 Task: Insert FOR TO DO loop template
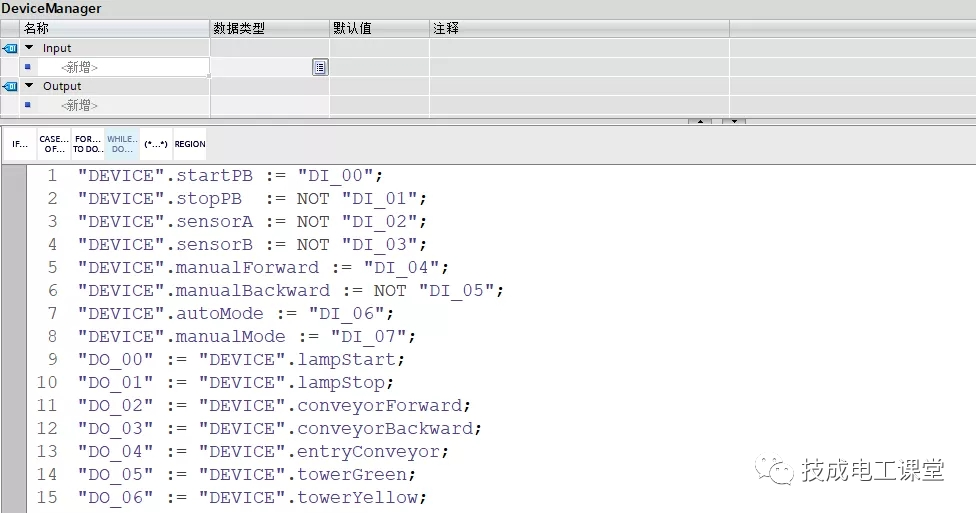pos(88,144)
